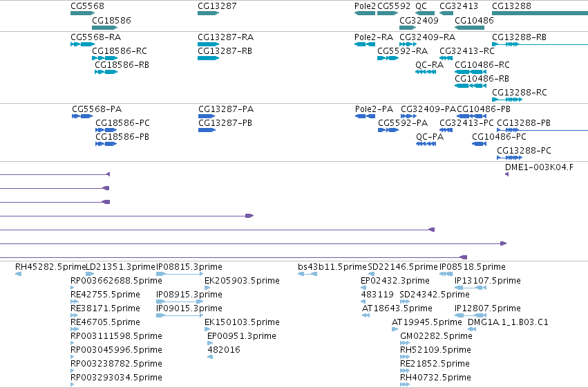Click transcript CG10486-RC
The width and height of the screenshot is (588, 388).
482,65
